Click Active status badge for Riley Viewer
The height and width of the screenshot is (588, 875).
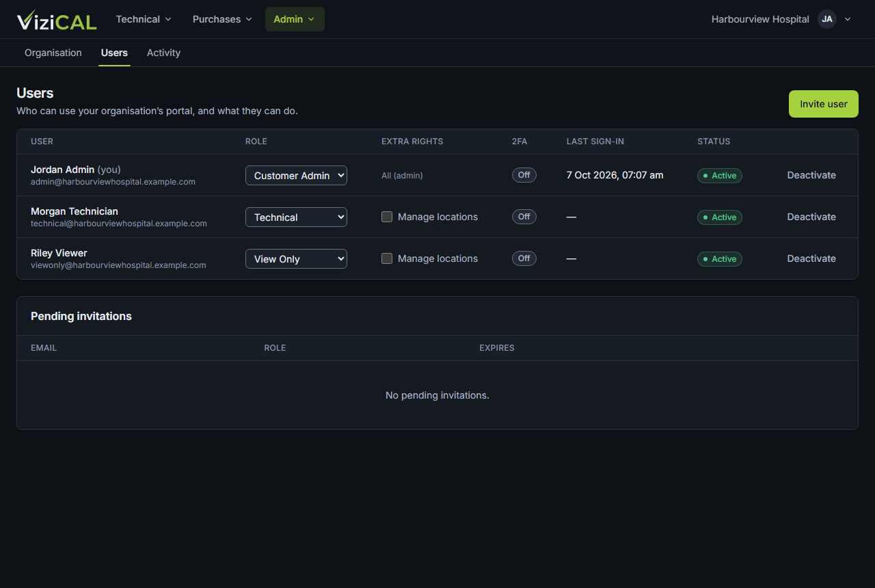tap(720, 259)
